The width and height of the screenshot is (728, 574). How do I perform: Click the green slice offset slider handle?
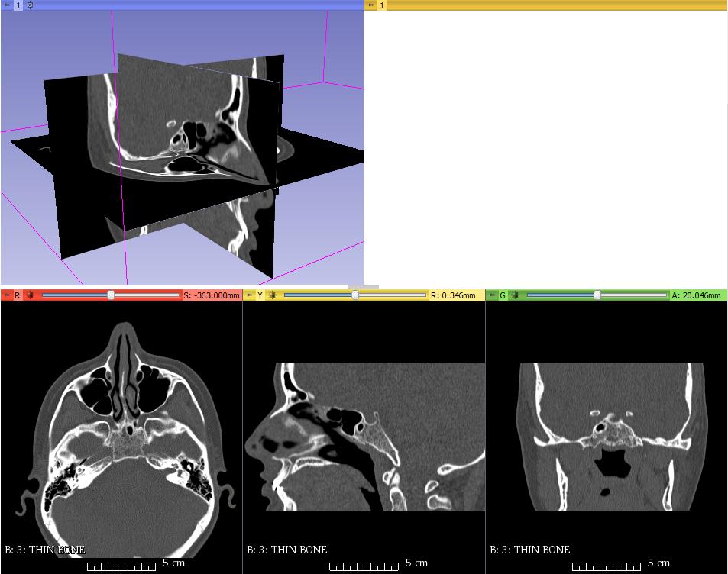(597, 295)
